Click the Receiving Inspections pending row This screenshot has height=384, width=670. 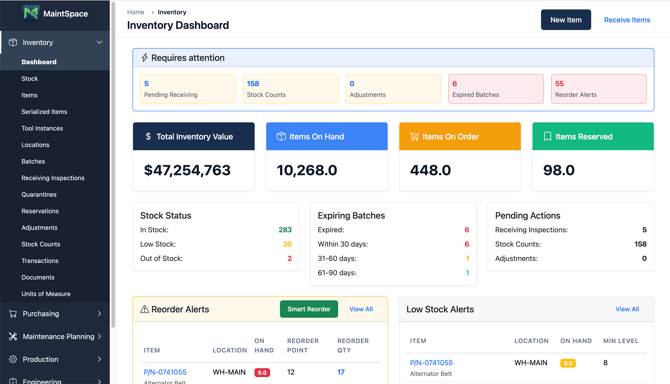[x=571, y=230]
